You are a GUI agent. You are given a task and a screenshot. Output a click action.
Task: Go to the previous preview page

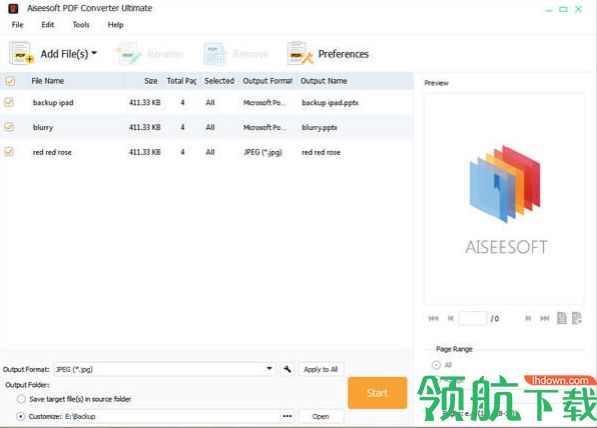pyautogui.click(x=450, y=318)
